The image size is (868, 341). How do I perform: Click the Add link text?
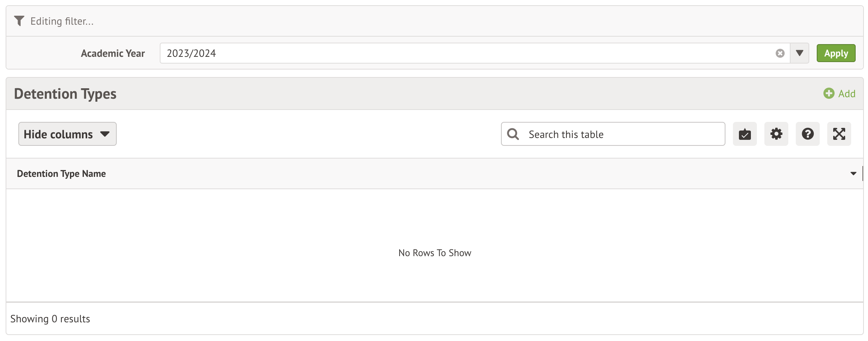(847, 93)
